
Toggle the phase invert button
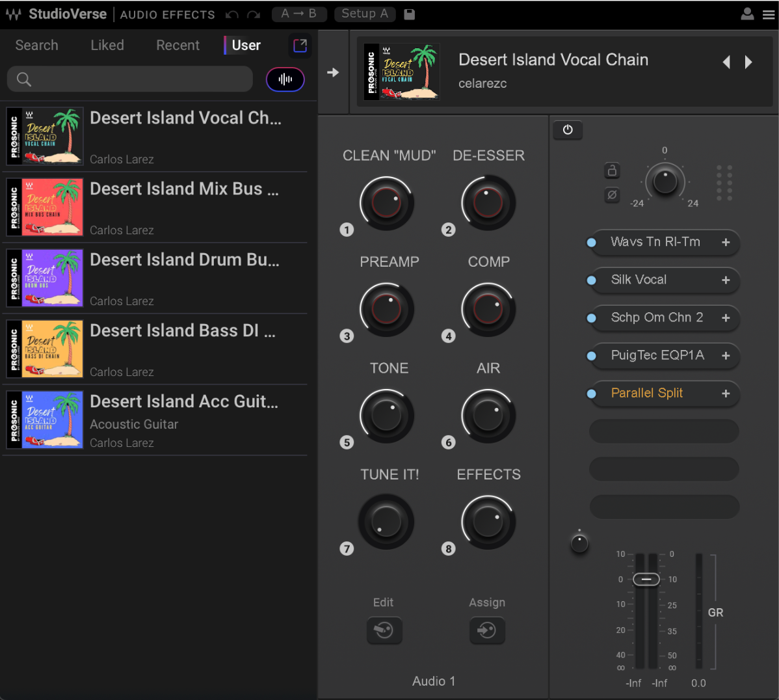click(x=612, y=195)
